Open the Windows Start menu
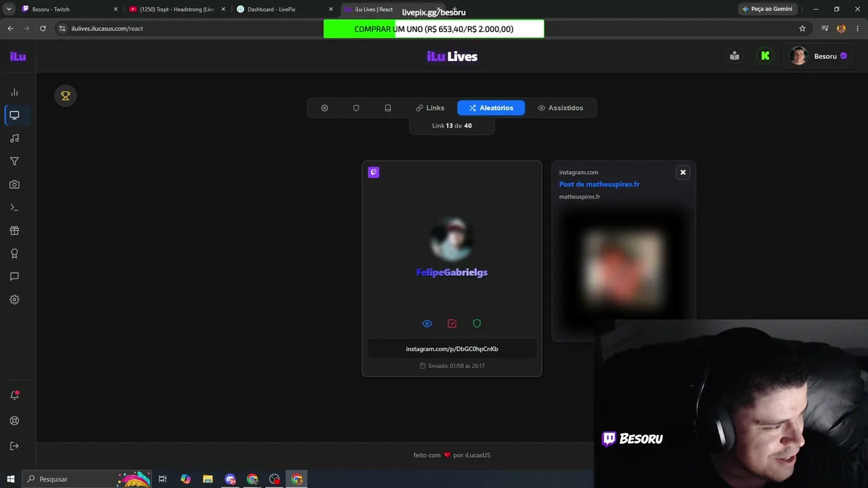 point(10,479)
